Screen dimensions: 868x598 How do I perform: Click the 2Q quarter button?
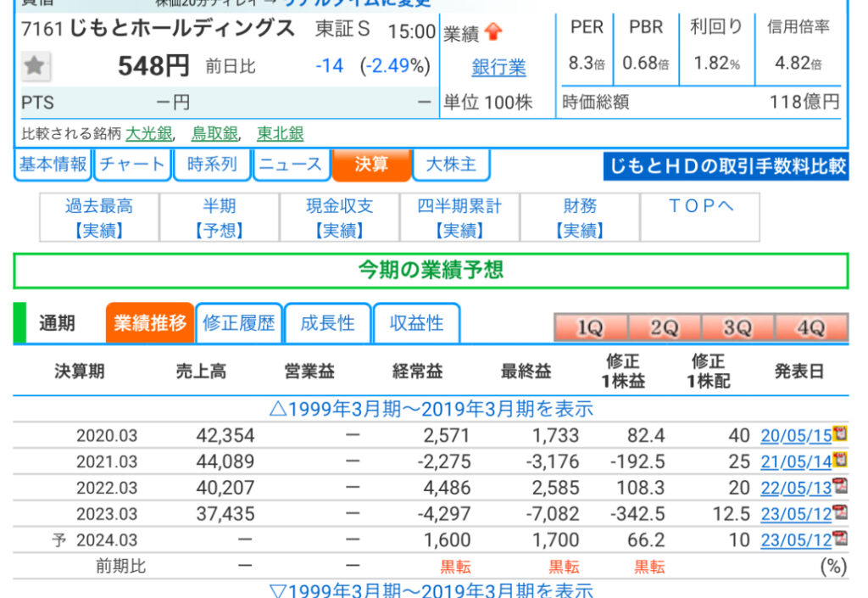pos(665,327)
